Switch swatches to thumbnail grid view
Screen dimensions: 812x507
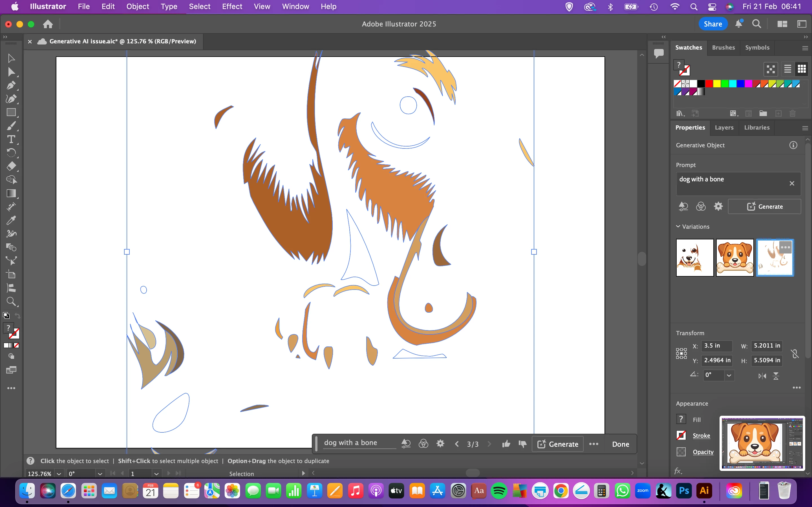coord(802,69)
